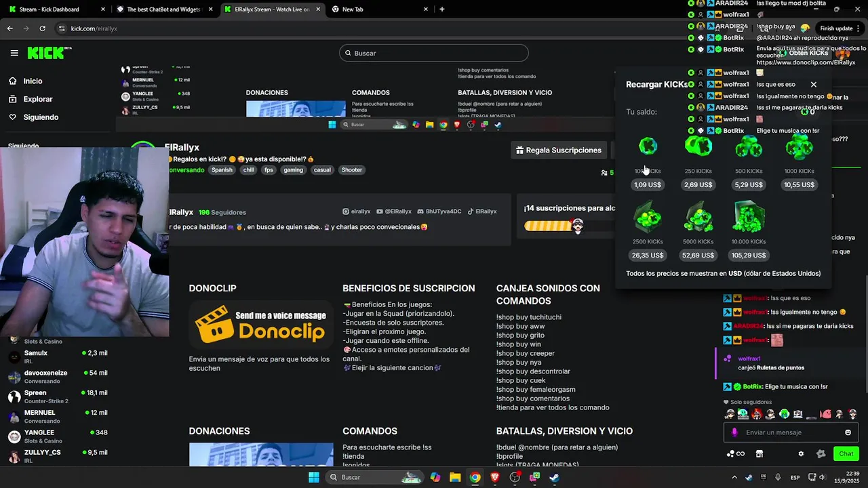The image size is (868, 488).
Task: Open the Kick sidebar hamburger menu
Action: tap(14, 53)
